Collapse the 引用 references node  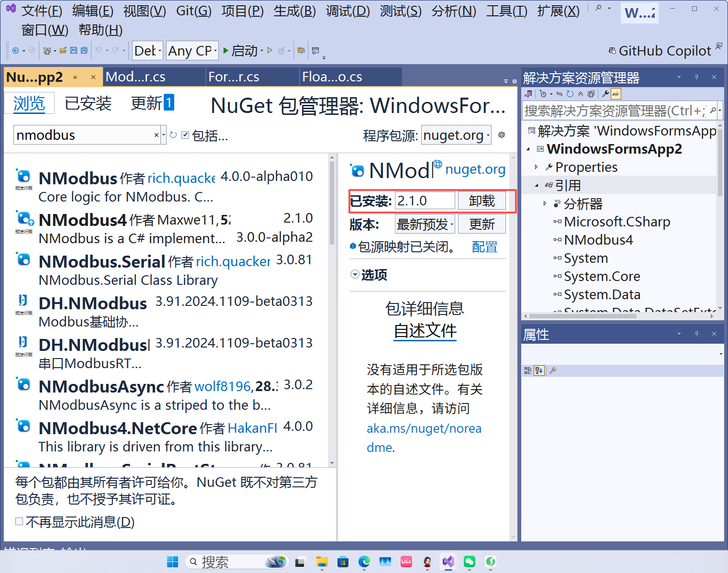[x=536, y=185]
